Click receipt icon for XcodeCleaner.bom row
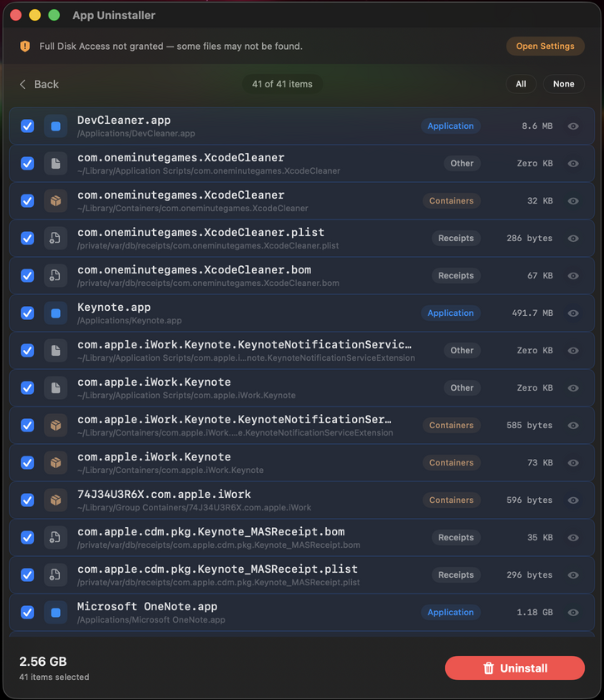The width and height of the screenshot is (604, 700). coord(56,276)
